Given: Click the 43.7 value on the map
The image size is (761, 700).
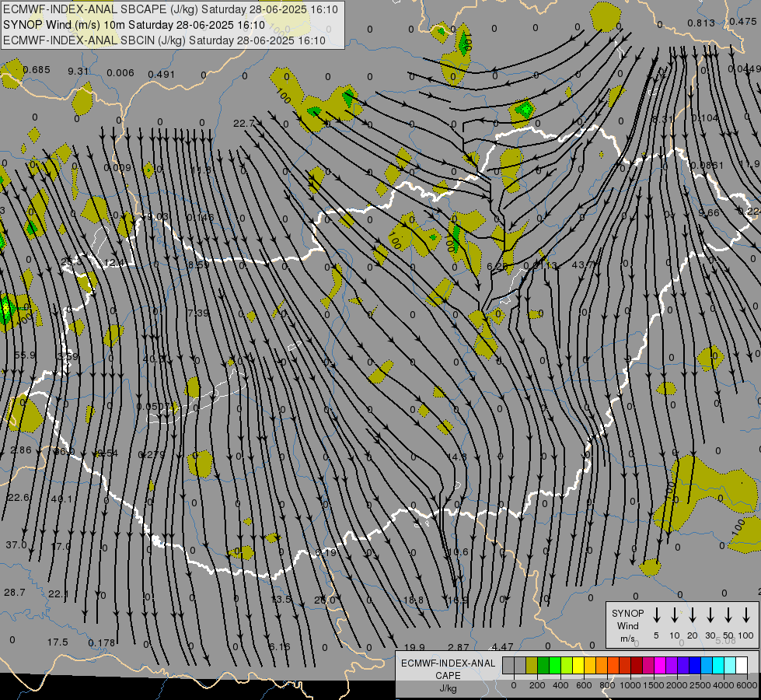Looking at the screenshot, I should click(584, 265).
